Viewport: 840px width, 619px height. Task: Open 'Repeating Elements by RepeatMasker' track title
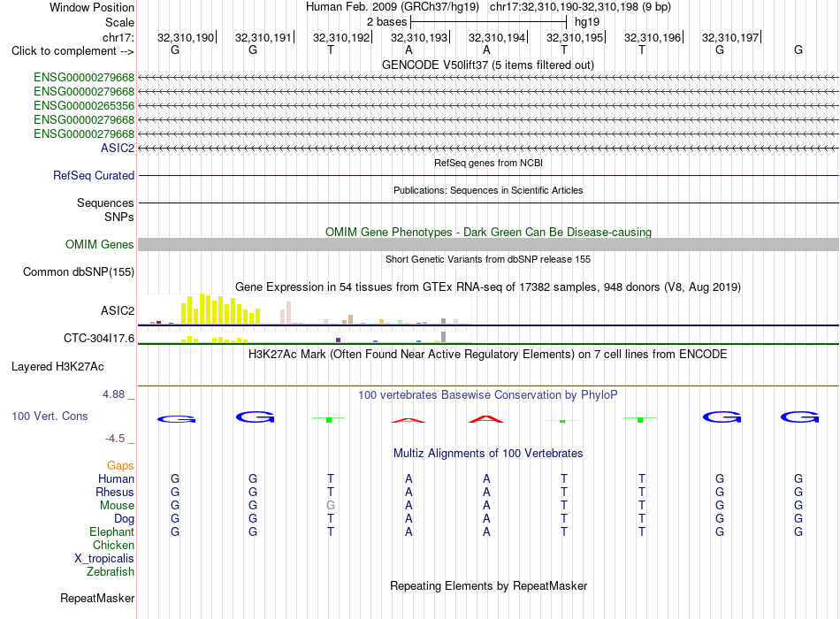tap(488, 585)
